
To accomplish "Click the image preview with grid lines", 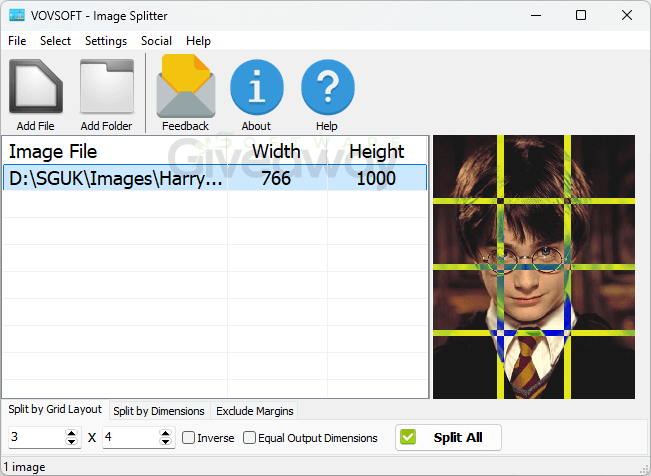I will pyautogui.click(x=534, y=267).
